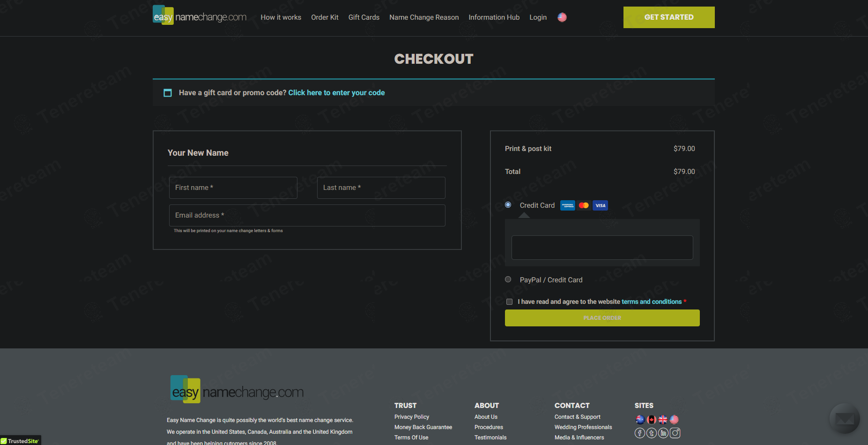
Task: Select the Credit Card payment option
Action: pyautogui.click(x=508, y=205)
